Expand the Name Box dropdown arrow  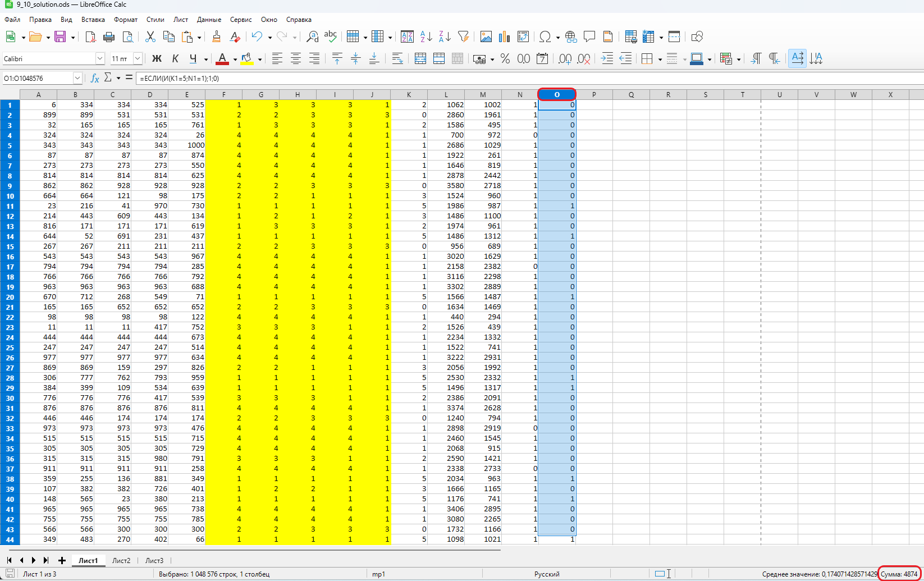point(77,78)
